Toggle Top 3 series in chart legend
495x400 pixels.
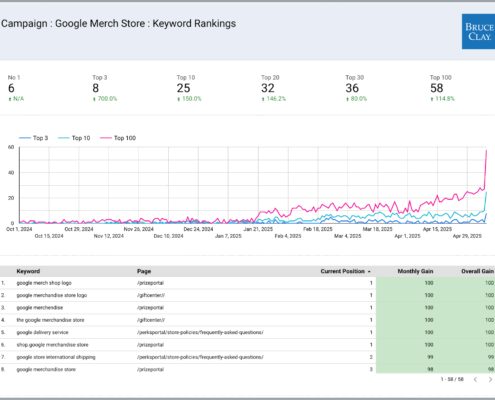click(x=34, y=138)
